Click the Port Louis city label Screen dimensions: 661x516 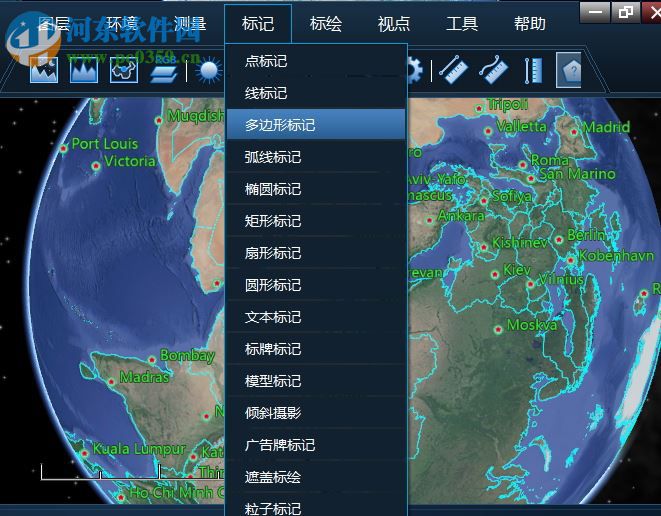[x=105, y=144]
